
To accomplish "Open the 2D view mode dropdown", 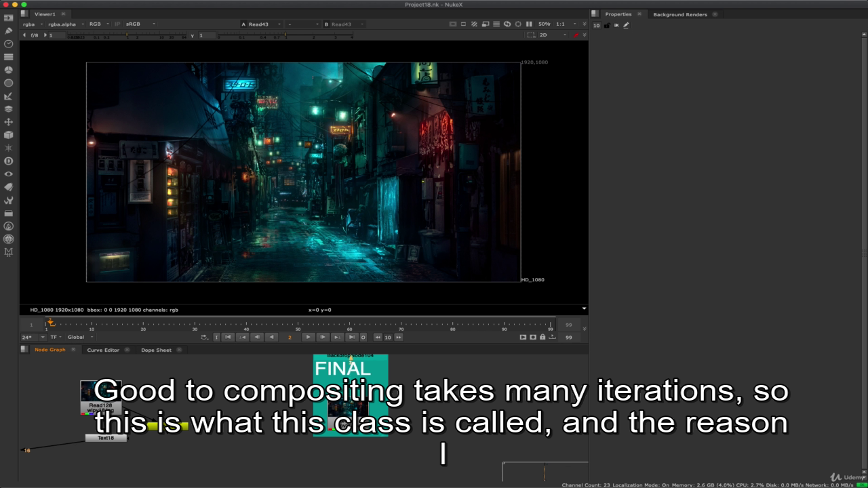I will (x=553, y=35).
